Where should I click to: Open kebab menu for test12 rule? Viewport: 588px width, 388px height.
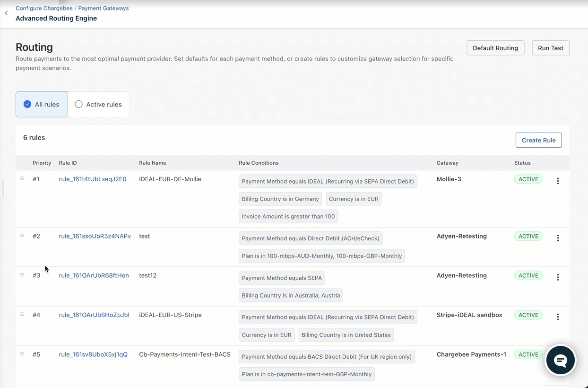pos(558,277)
